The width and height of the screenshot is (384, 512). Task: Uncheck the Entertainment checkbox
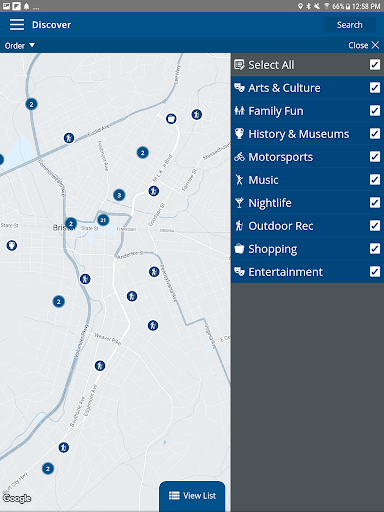pyautogui.click(x=375, y=272)
